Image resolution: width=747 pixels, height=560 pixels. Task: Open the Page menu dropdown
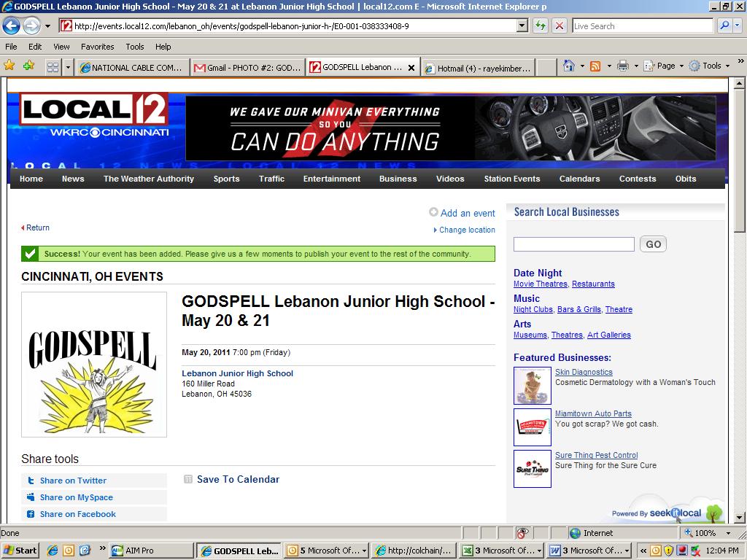tap(664, 66)
